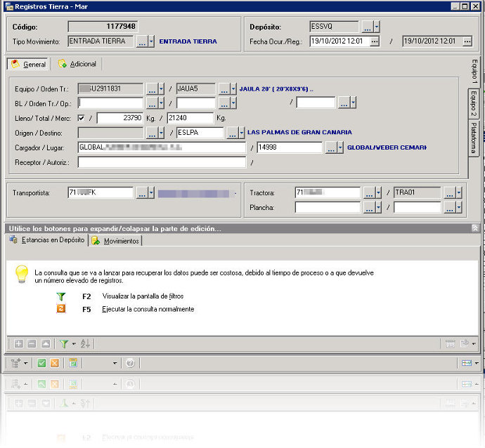Image resolution: width=485 pixels, height=448 pixels.
Task: Open lookup button beside JAUA5 field
Action: point(224,89)
